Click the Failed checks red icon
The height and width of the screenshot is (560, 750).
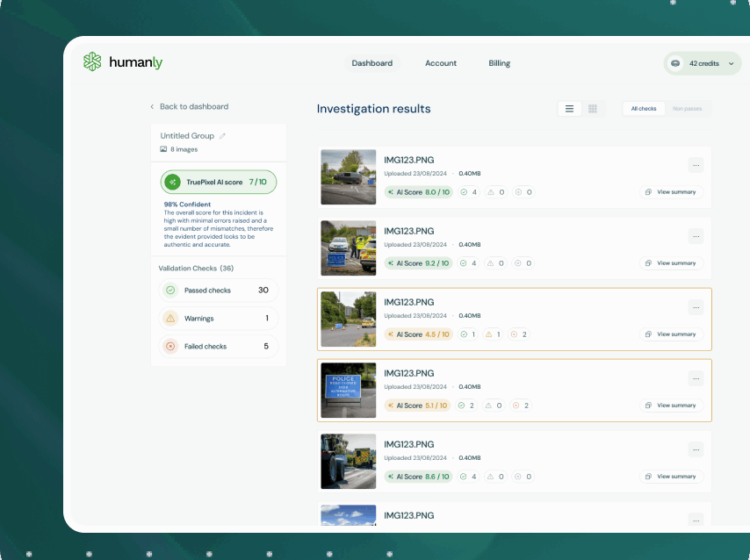170,347
